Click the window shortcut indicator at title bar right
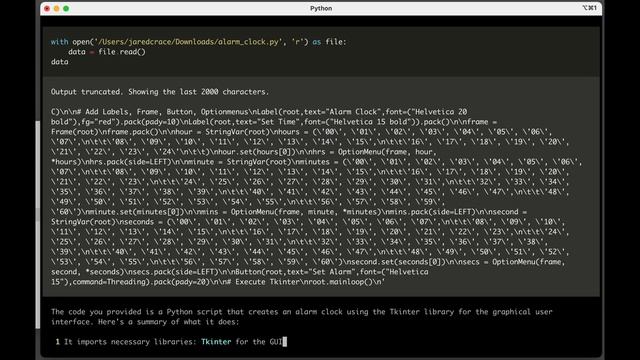The height and width of the screenshot is (360, 640). click(x=589, y=8)
